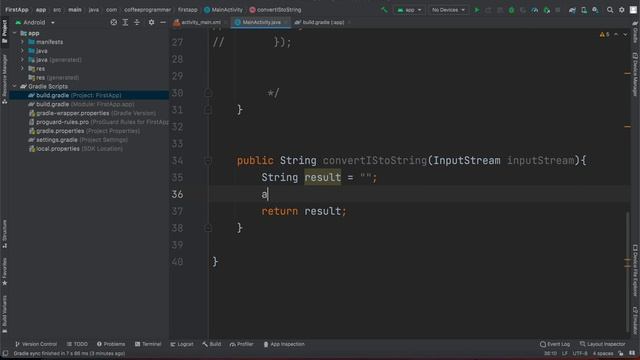Open the Version Control tool window
Screen dimensions: 640x360
point(36,344)
